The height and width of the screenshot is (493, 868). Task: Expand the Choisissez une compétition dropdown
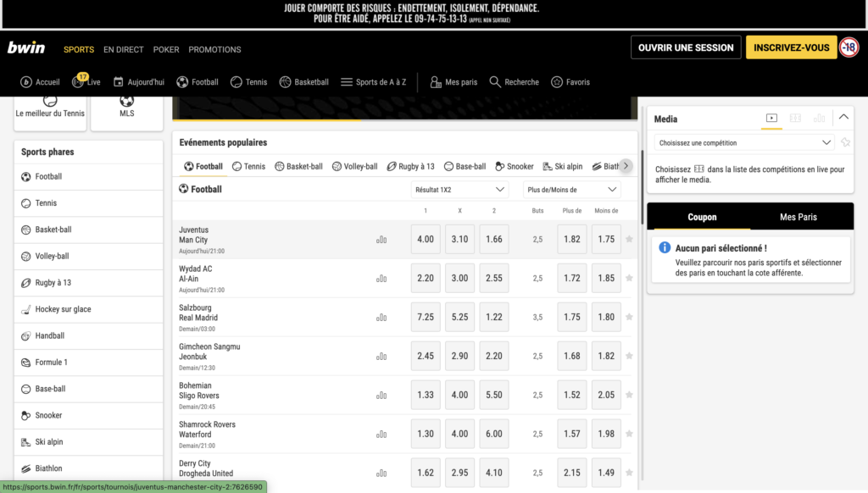point(743,143)
